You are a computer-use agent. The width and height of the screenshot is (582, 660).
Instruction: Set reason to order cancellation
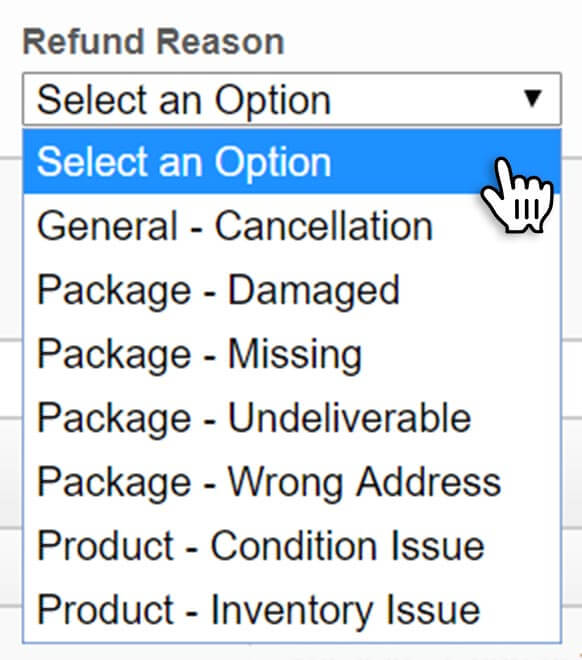[292, 226]
